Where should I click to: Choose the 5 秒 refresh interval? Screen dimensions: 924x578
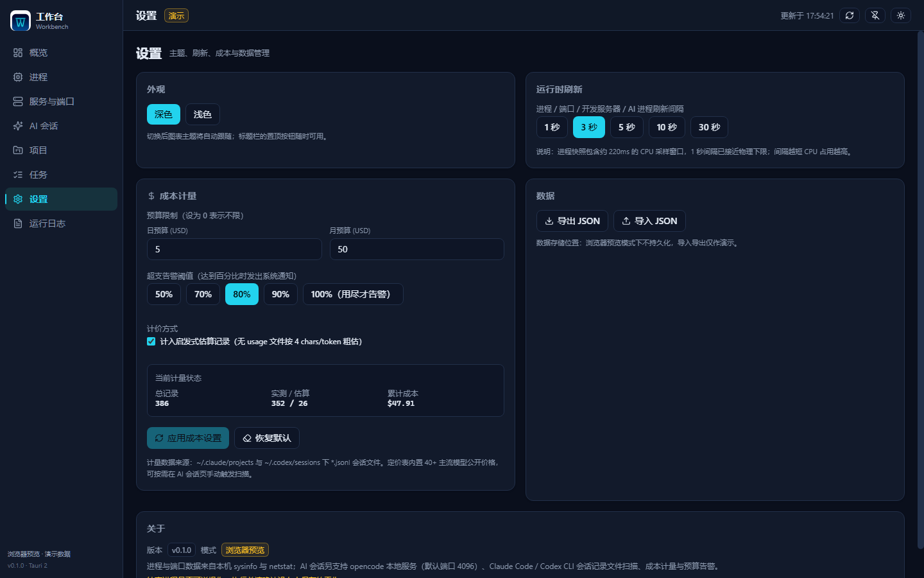pyautogui.click(x=627, y=127)
